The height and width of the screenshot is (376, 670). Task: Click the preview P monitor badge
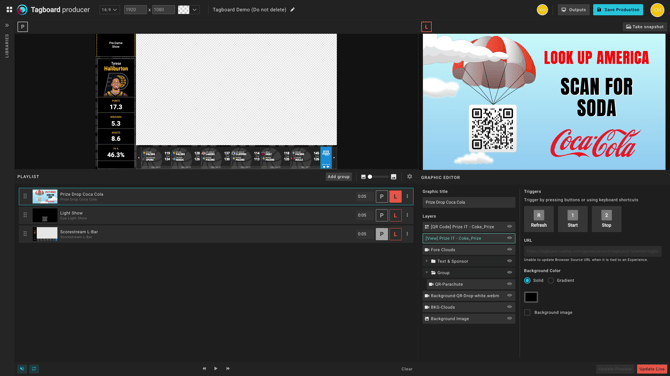pyautogui.click(x=23, y=27)
